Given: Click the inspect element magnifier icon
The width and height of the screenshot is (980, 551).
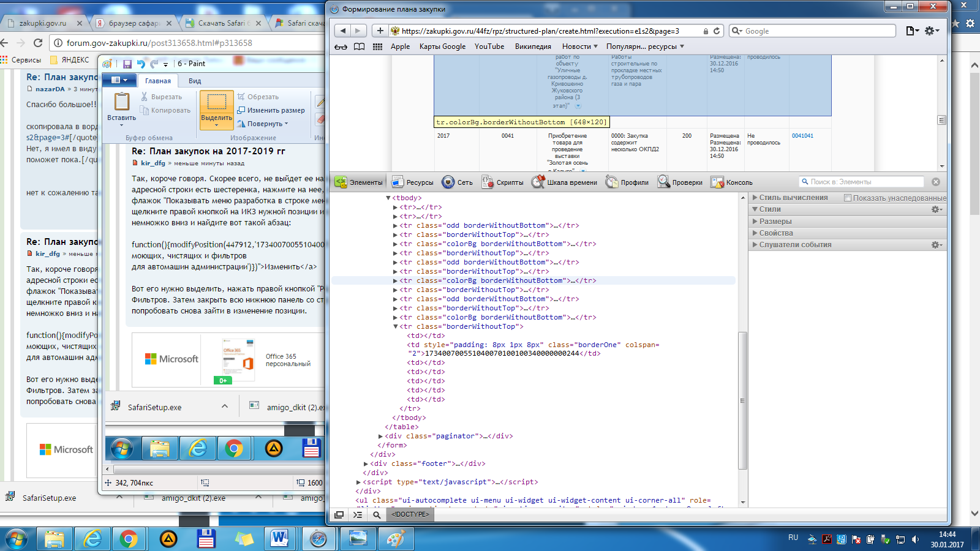Looking at the screenshot, I should coord(377,515).
